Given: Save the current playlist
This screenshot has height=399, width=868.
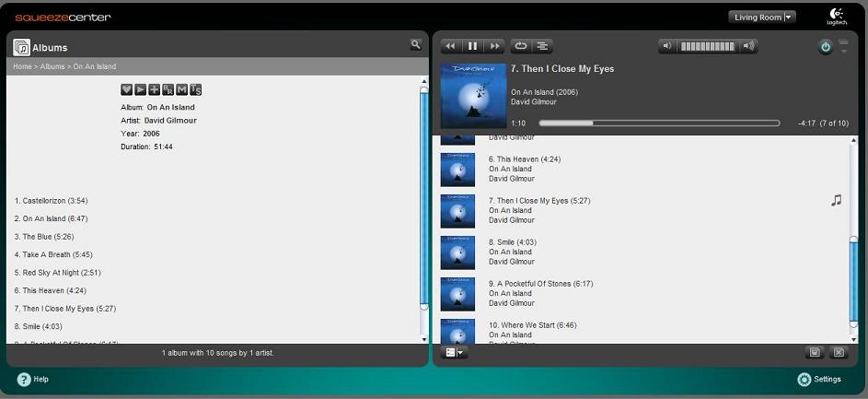Looking at the screenshot, I should [x=814, y=352].
